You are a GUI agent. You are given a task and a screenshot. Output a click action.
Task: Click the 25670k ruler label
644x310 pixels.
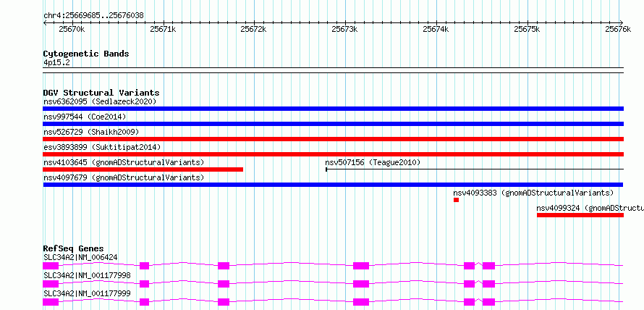click(x=72, y=29)
